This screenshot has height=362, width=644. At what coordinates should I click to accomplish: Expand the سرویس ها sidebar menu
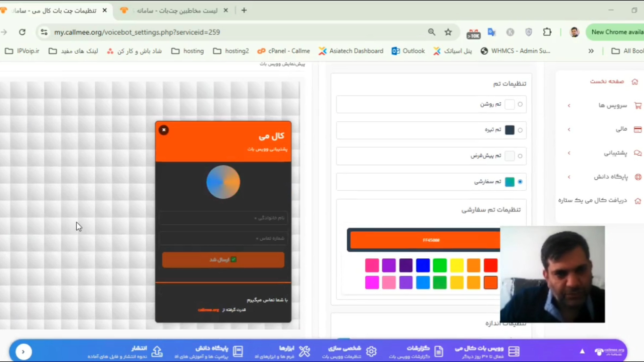(x=612, y=106)
